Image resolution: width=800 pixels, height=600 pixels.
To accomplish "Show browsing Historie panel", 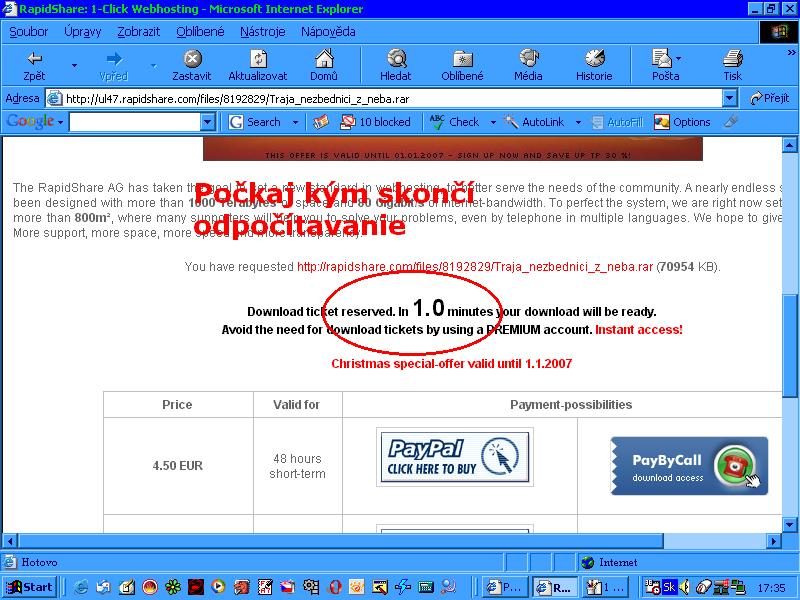I will click(x=594, y=66).
